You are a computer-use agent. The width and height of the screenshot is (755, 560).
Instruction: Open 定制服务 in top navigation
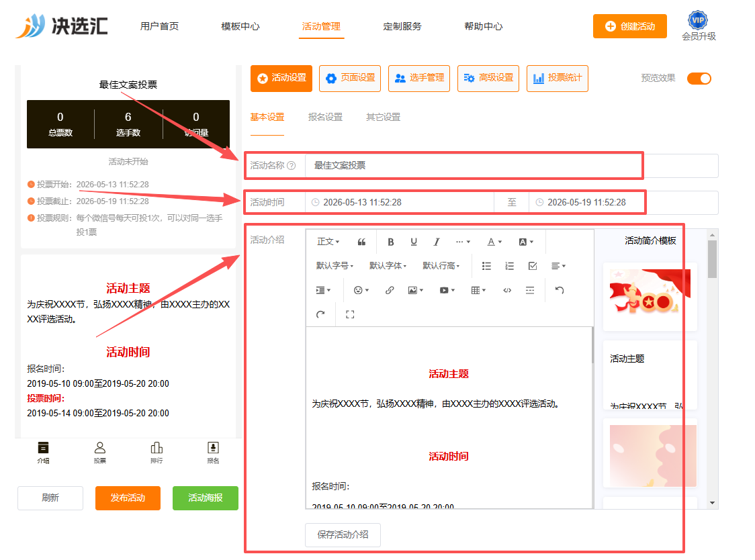tap(402, 26)
